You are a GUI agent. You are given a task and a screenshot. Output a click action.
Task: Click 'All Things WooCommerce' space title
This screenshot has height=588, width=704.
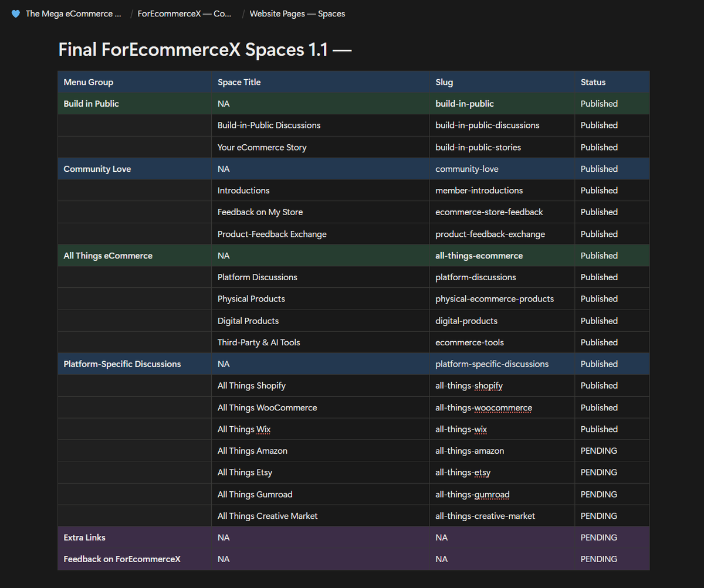click(320, 407)
